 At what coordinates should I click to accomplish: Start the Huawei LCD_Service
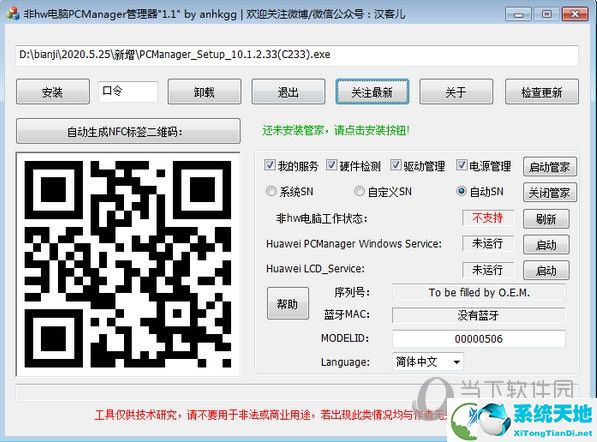pos(546,270)
